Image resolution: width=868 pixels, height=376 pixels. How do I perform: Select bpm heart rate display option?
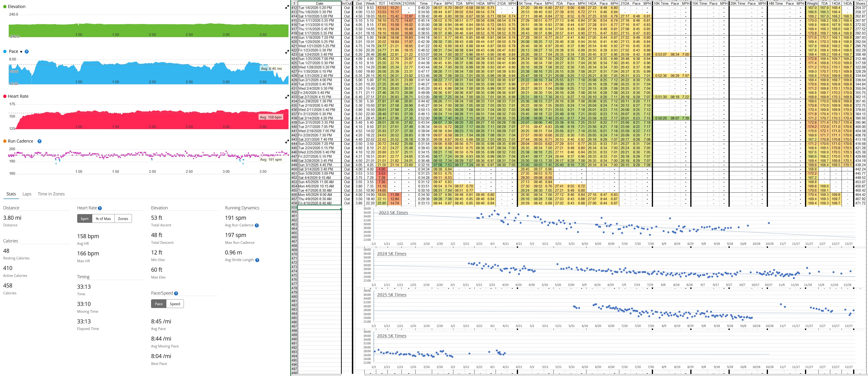pyautogui.click(x=84, y=219)
